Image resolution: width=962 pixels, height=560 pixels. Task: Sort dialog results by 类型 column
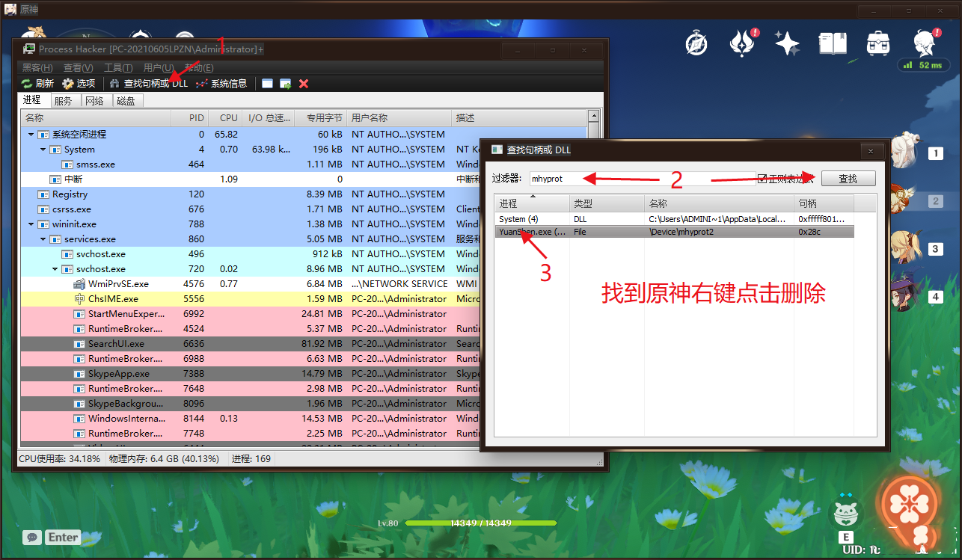[x=607, y=203]
